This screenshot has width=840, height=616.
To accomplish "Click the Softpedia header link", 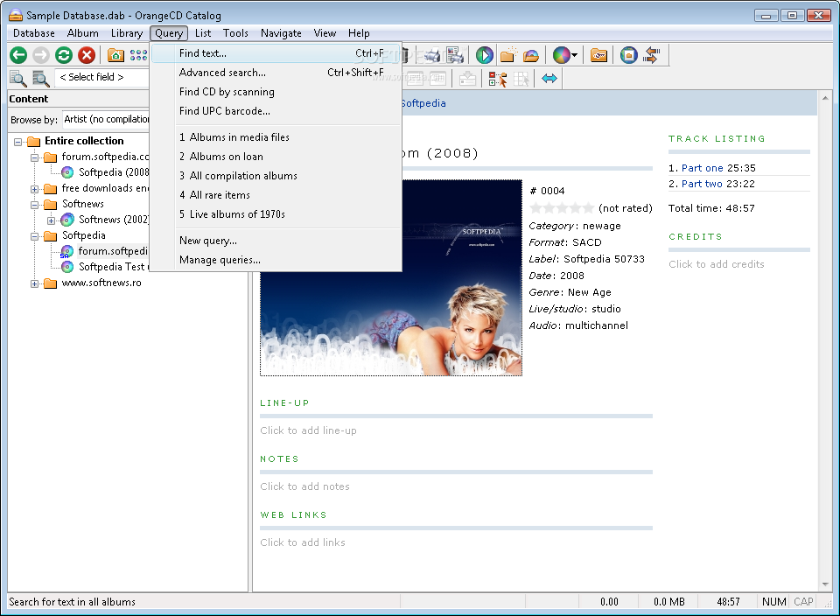I will click(423, 103).
